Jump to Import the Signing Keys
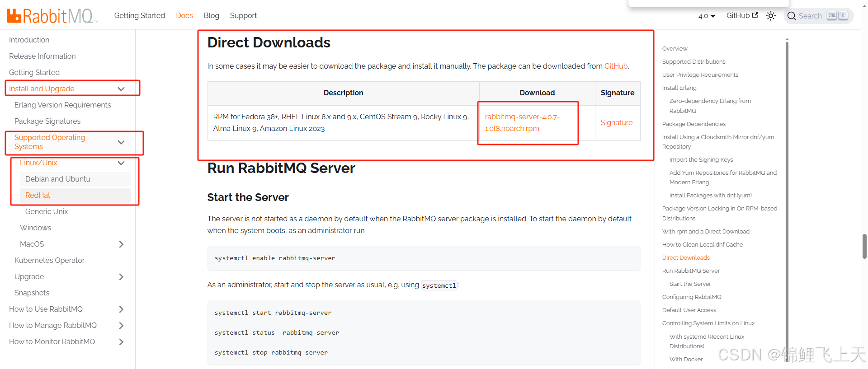 pyautogui.click(x=701, y=159)
